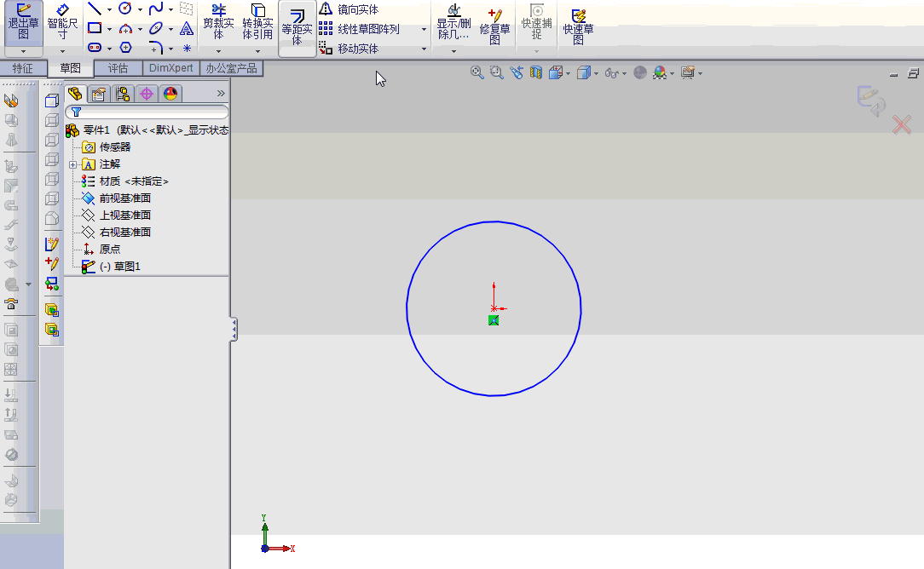The width and height of the screenshot is (924, 569).
Task: Switch to the 办公室产品 tab
Action: pyautogui.click(x=231, y=68)
